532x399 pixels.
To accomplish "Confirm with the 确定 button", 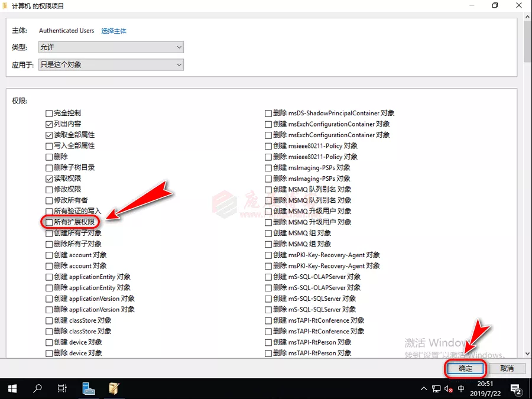I will (x=465, y=368).
